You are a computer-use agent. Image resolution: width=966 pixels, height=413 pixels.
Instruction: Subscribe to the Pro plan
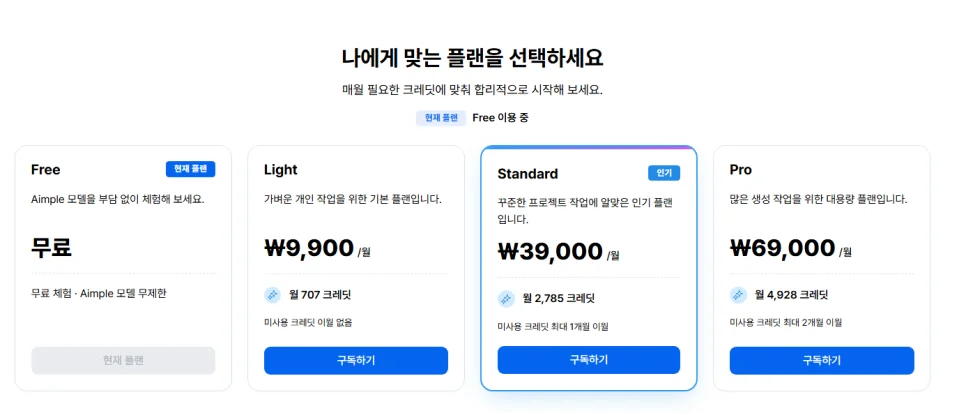click(x=822, y=361)
